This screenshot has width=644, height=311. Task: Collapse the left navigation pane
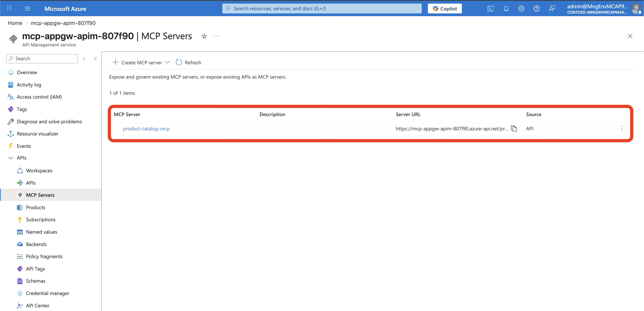click(x=95, y=59)
